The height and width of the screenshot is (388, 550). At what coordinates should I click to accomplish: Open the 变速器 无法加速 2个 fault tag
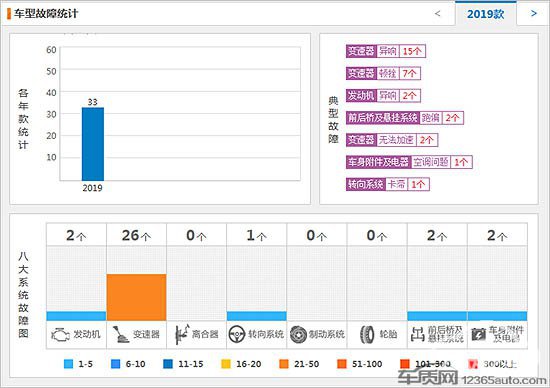[392, 140]
